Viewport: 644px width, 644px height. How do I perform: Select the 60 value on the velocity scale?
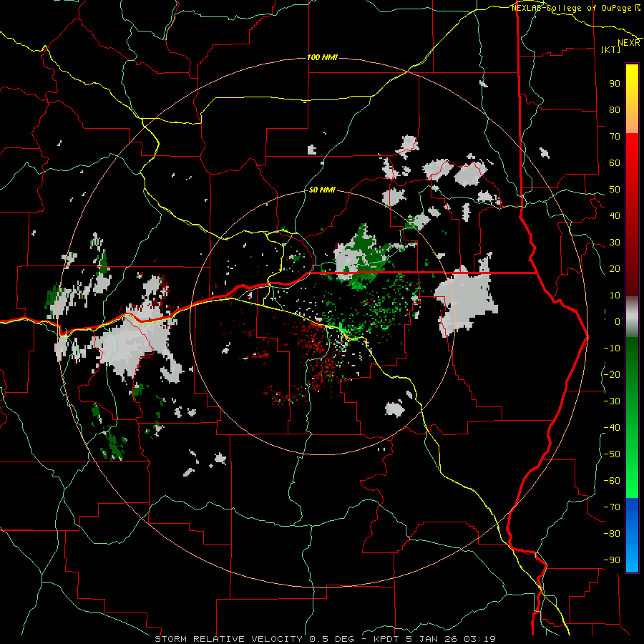coord(615,162)
